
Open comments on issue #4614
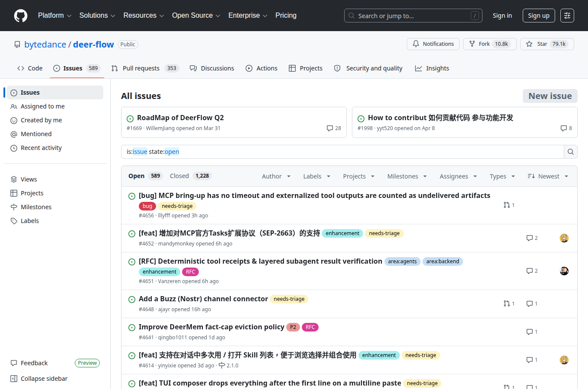pyautogui.click(x=532, y=360)
